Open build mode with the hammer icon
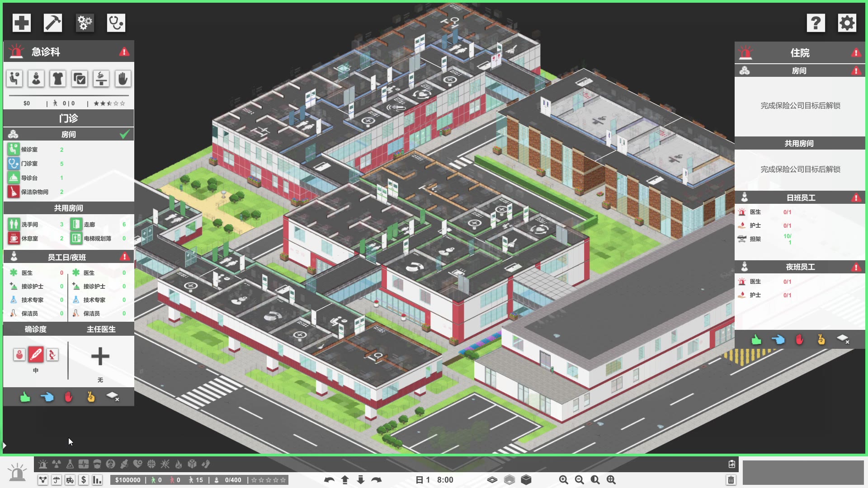The width and height of the screenshot is (868, 488). pyautogui.click(x=52, y=23)
